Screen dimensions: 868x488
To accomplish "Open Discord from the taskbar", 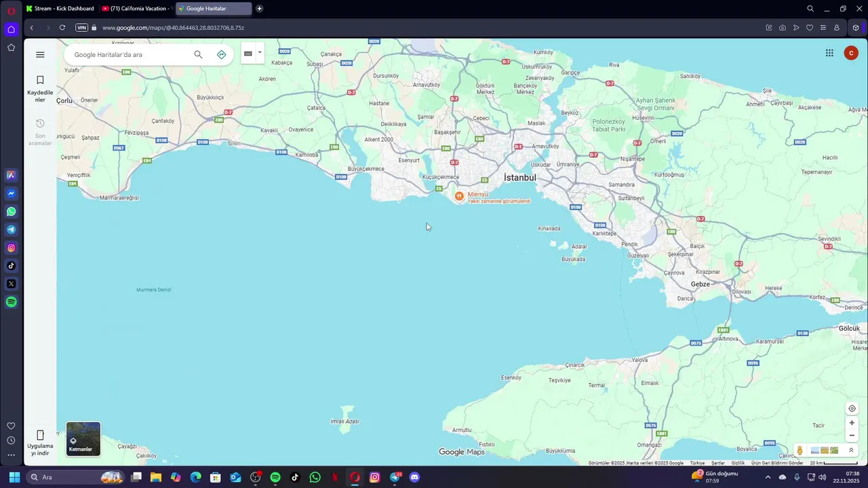I will (414, 477).
